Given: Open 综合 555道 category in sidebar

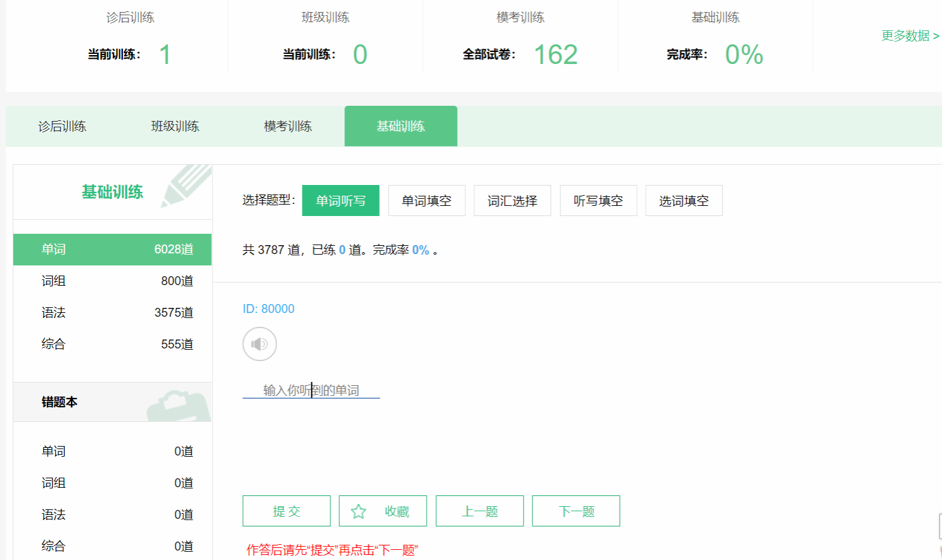Looking at the screenshot, I should coord(112,344).
